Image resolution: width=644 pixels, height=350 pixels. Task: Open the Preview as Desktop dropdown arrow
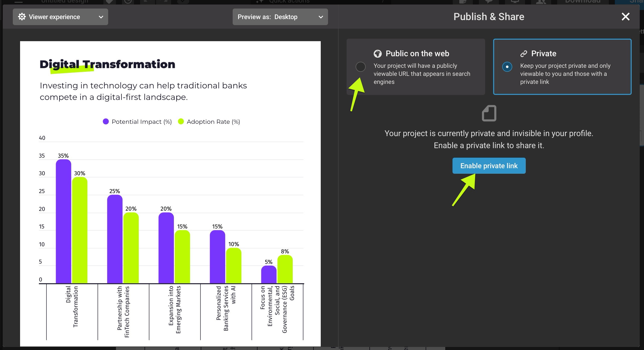pyautogui.click(x=320, y=17)
